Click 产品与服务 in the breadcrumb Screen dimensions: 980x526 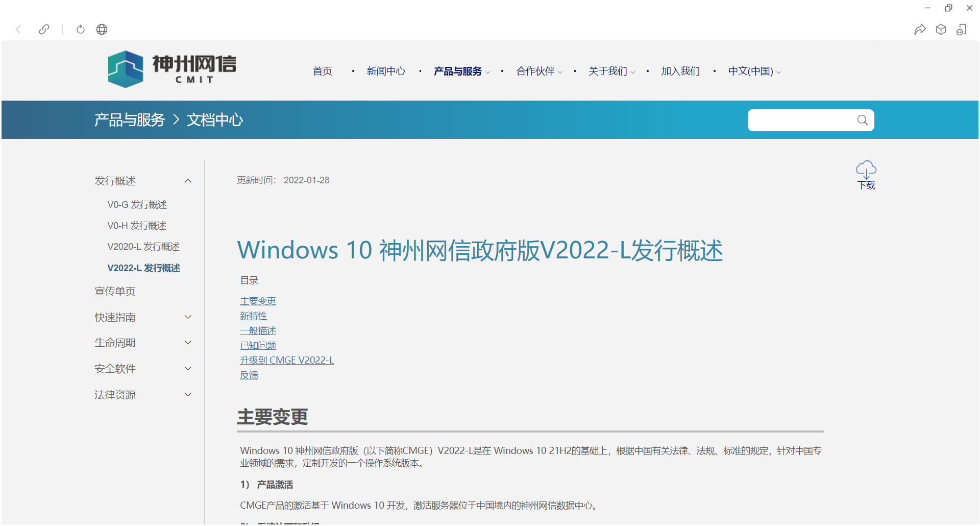pyautogui.click(x=130, y=120)
